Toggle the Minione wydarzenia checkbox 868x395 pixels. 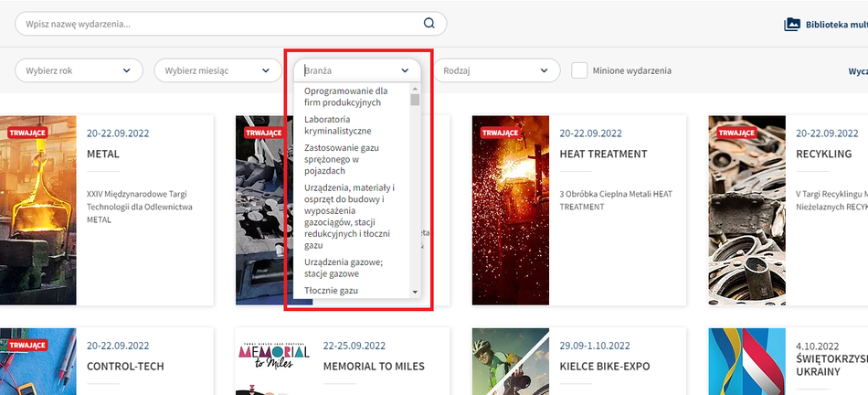[x=579, y=70]
